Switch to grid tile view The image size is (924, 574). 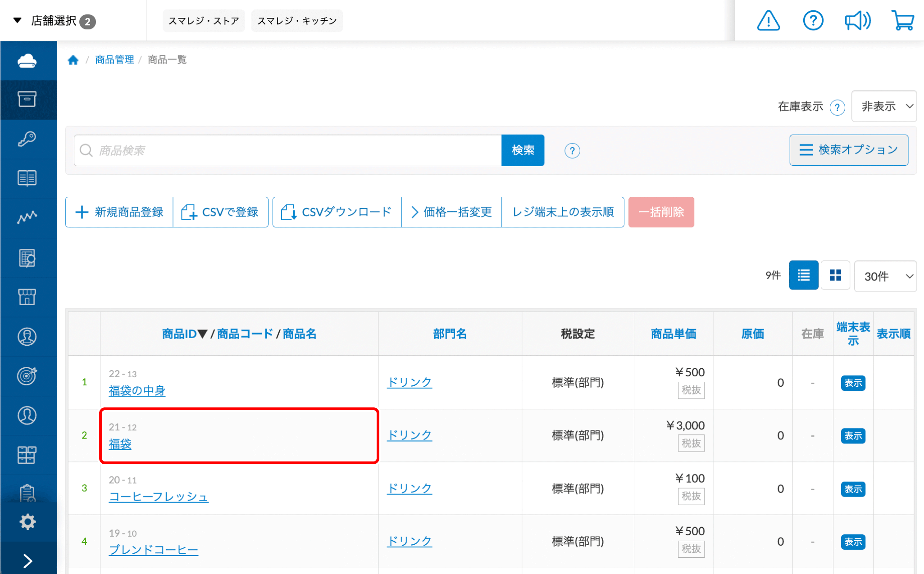coord(835,275)
